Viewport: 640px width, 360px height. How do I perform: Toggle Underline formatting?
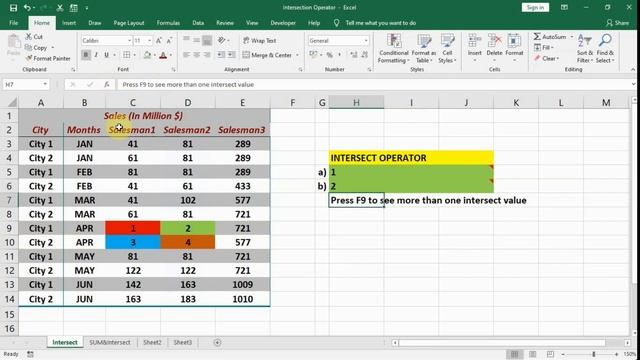(107, 55)
